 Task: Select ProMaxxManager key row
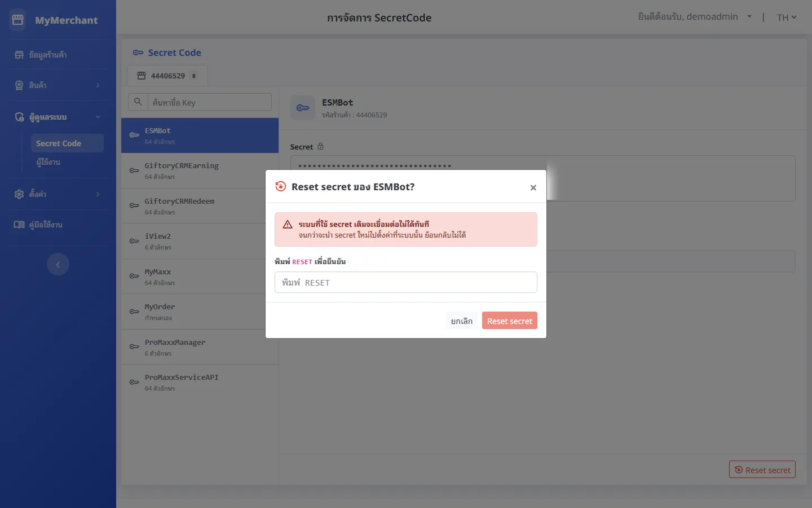[200, 347]
